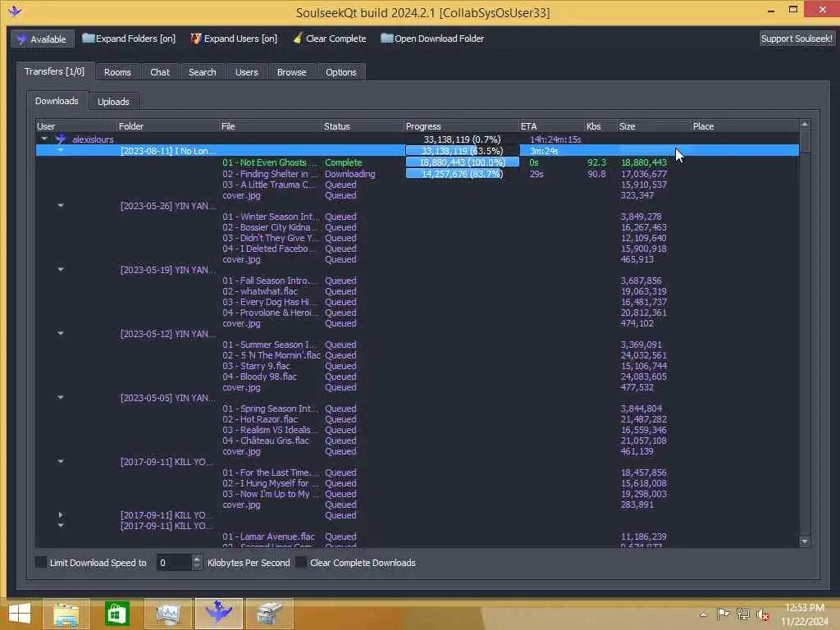Open the Options tab
The width and height of the screenshot is (840, 630).
click(x=340, y=72)
